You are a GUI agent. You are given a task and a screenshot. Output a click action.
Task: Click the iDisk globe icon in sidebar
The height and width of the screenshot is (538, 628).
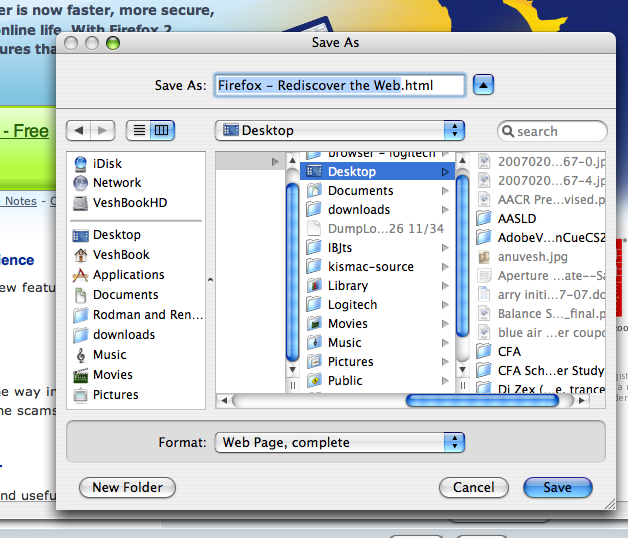(81, 163)
